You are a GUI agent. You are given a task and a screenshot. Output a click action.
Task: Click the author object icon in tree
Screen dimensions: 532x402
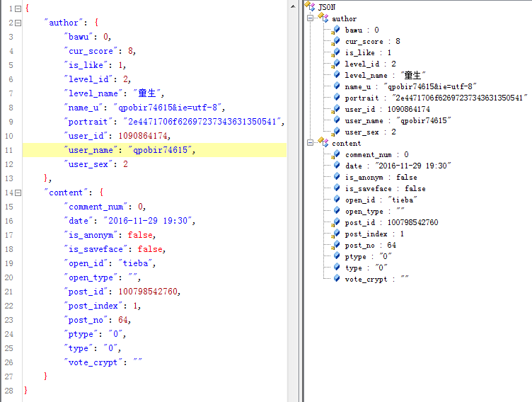coord(323,17)
